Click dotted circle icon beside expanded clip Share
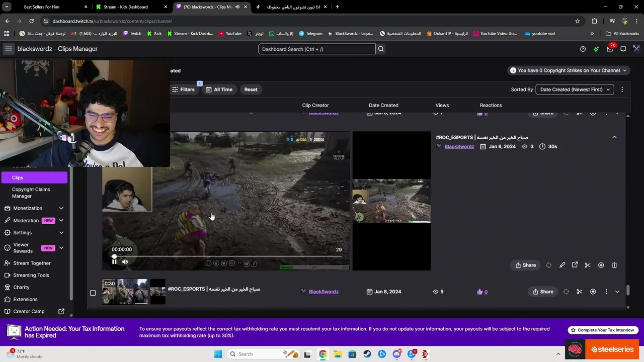The image size is (644, 362). (548, 265)
